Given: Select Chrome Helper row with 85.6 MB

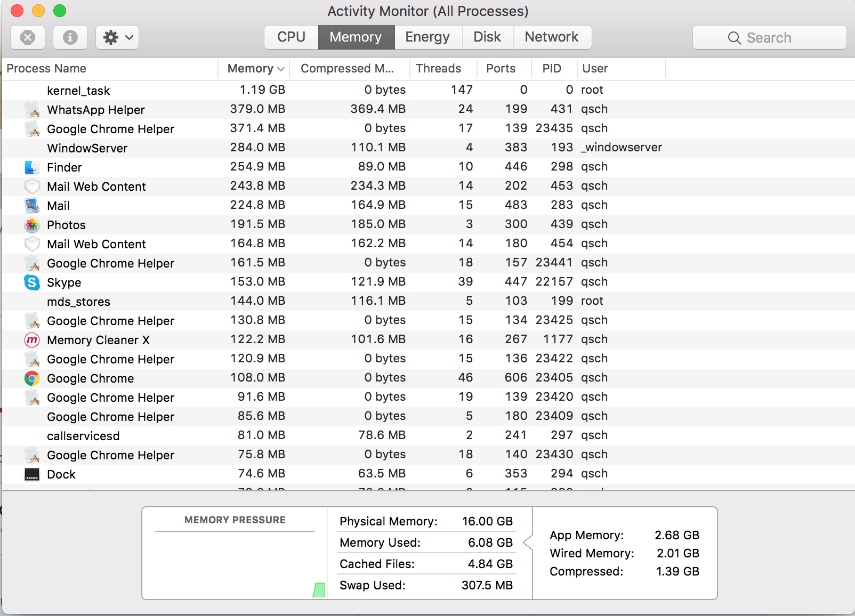Looking at the screenshot, I should [429, 416].
